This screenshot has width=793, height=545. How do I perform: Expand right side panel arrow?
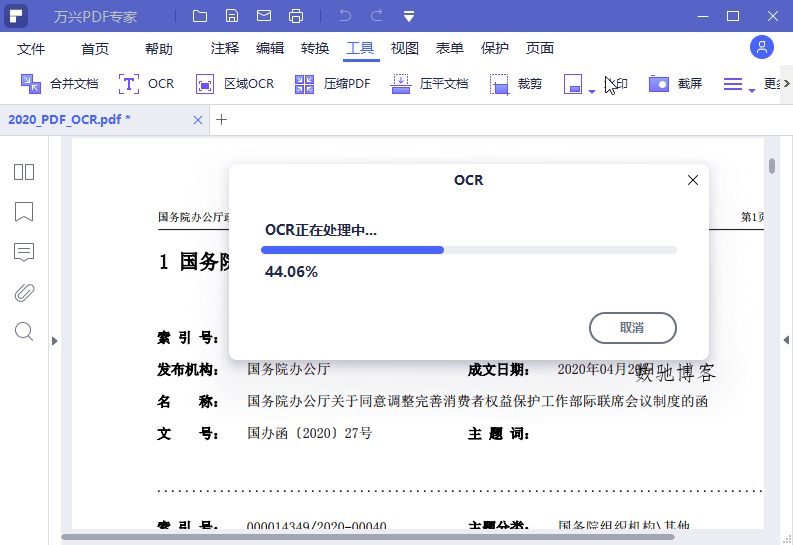[x=786, y=340]
